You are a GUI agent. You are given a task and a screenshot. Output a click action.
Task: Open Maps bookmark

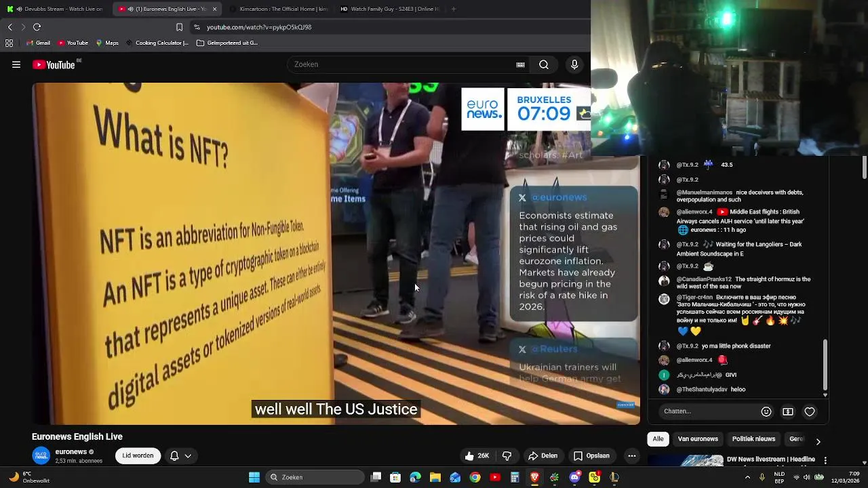point(107,43)
